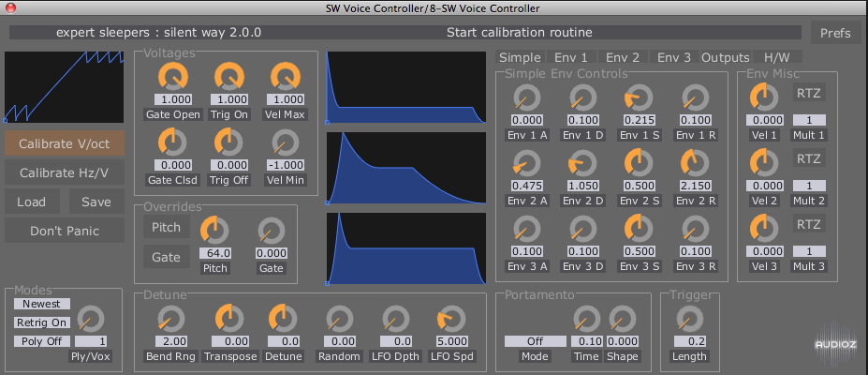Click the Portamento Shape knob
This screenshot has height=375, width=868.
point(623,319)
